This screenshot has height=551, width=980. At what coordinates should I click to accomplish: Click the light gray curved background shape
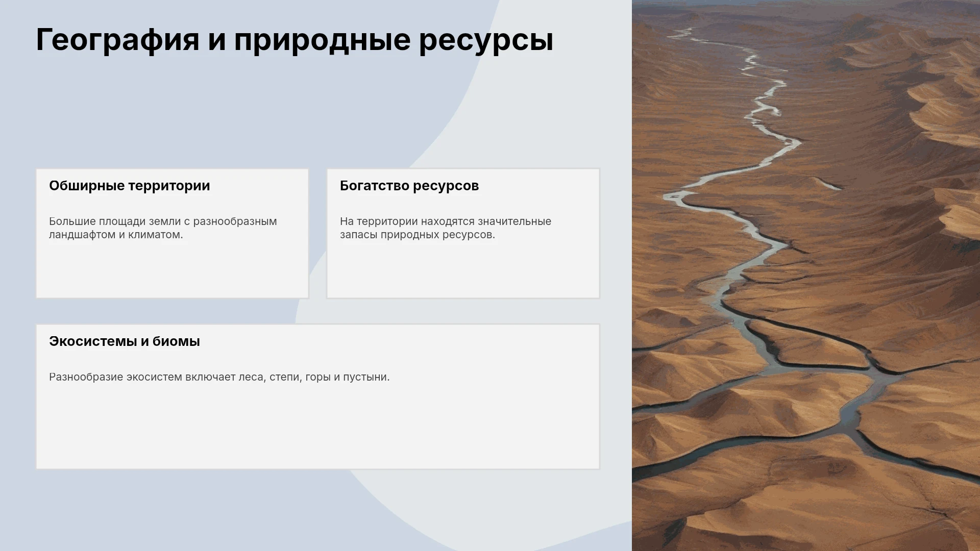point(536,102)
